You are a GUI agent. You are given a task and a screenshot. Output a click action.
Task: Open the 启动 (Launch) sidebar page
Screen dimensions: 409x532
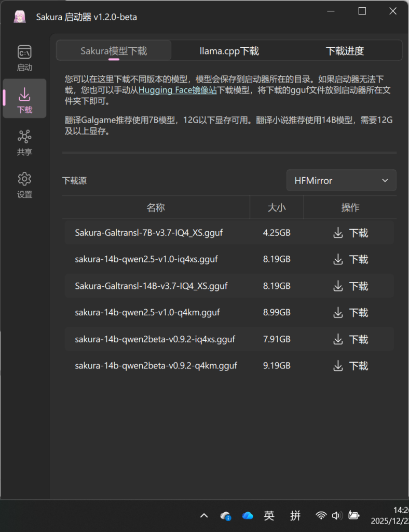pyautogui.click(x=24, y=57)
